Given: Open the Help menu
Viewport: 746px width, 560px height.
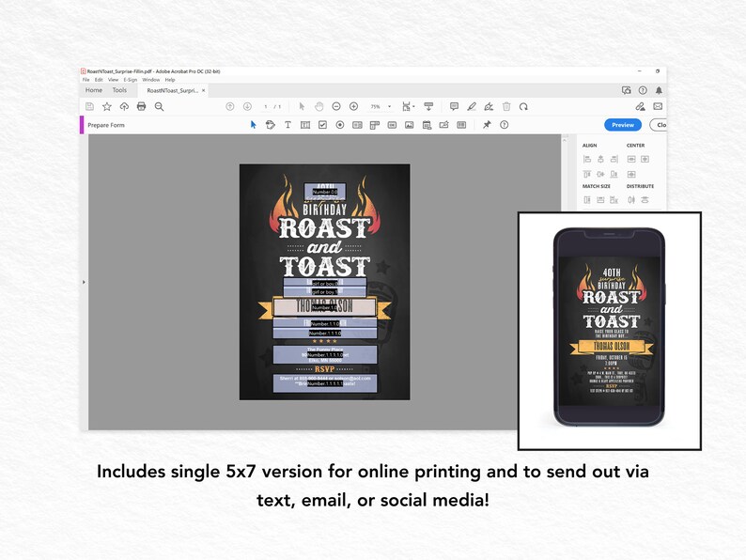Looking at the screenshot, I should point(170,80).
